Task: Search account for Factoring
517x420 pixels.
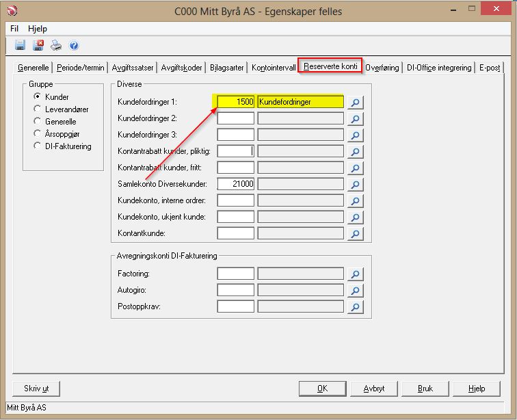Action: click(x=356, y=274)
